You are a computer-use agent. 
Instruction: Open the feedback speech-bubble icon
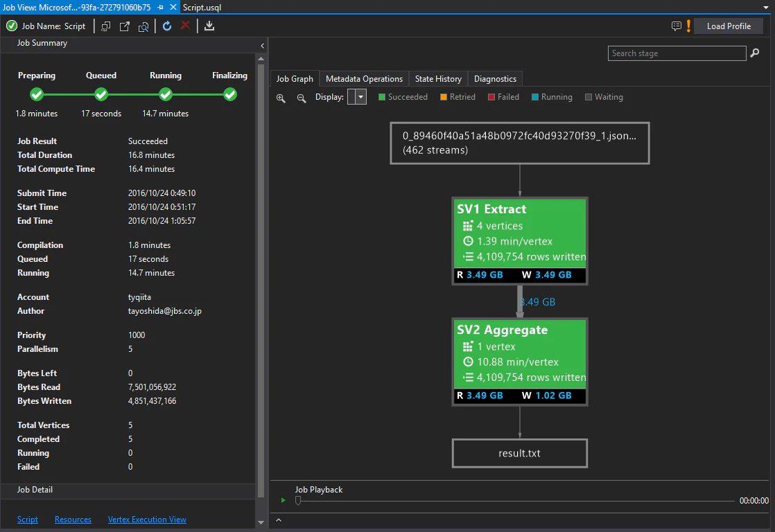tap(676, 26)
